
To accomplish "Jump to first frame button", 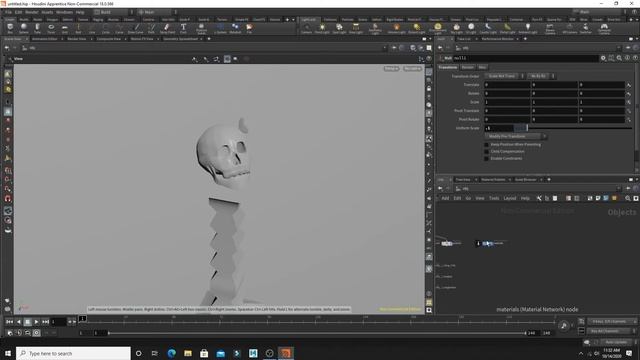I will [9, 322].
